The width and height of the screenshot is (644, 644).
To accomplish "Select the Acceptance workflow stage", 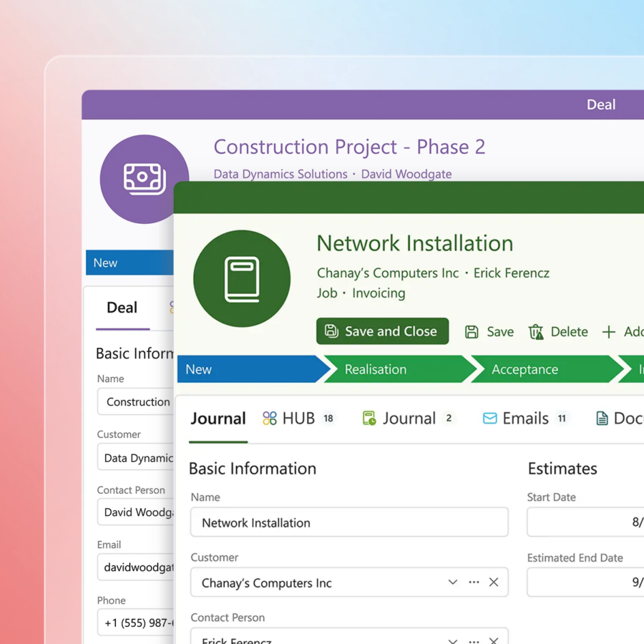I will [546, 369].
